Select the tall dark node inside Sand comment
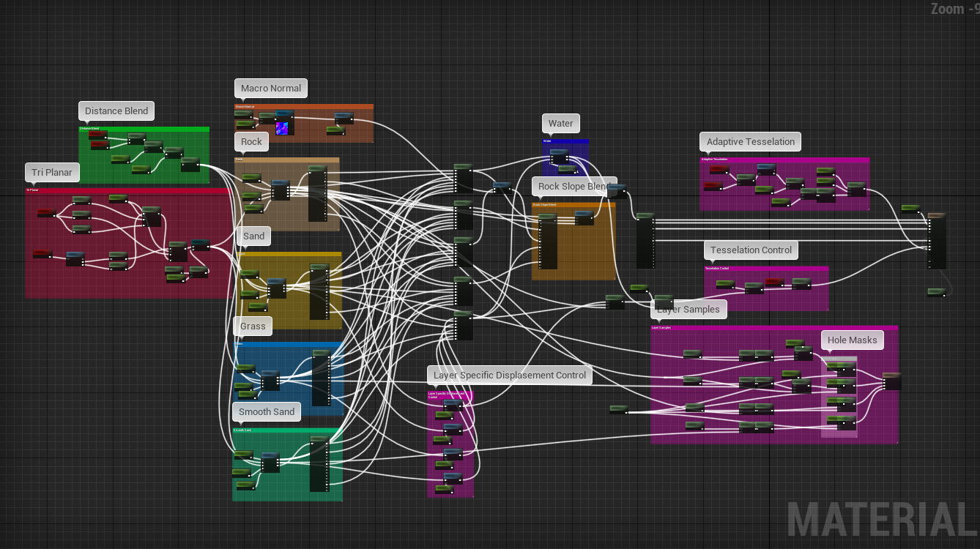Image resolution: width=980 pixels, height=549 pixels. click(x=319, y=291)
